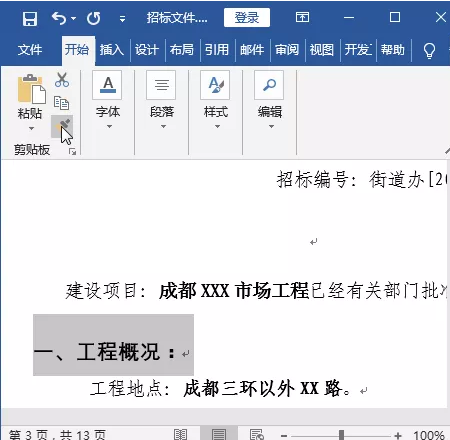Open the 样式 group icon
Screen dimensions: 450x440
tap(215, 85)
